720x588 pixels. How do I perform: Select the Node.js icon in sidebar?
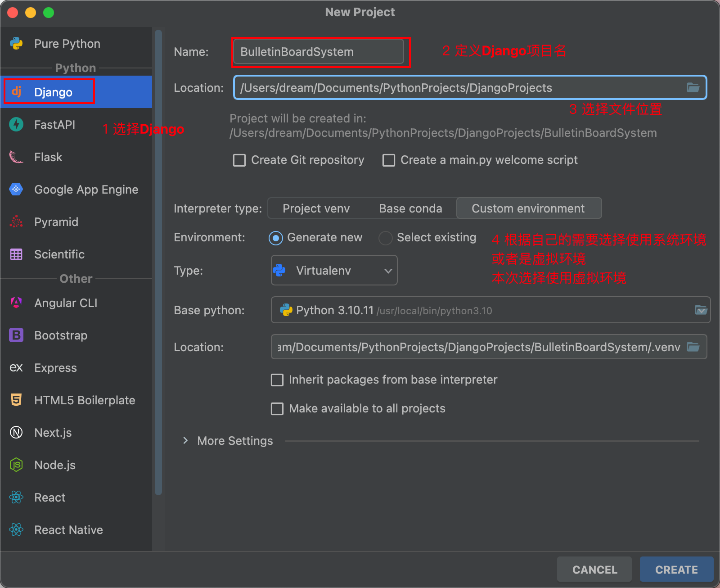(16, 465)
